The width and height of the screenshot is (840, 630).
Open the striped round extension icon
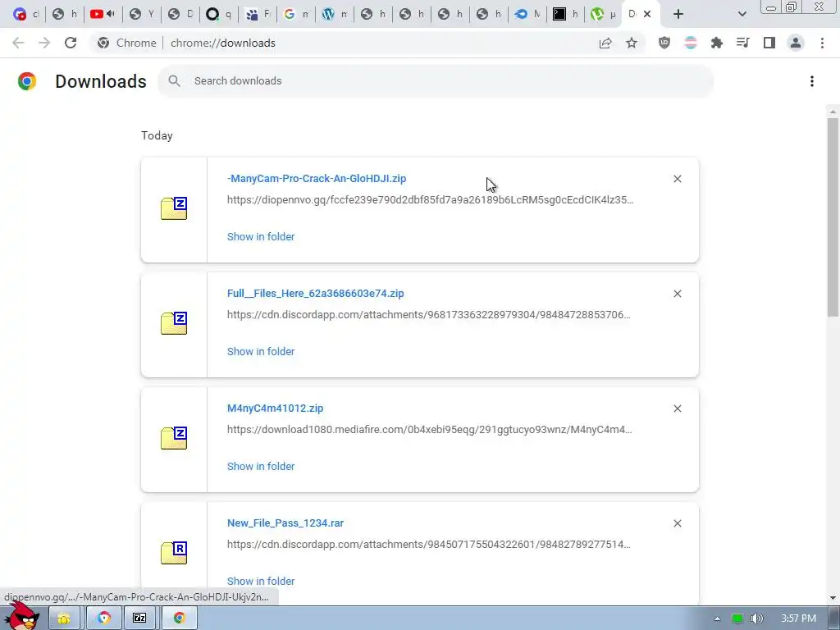[x=691, y=43]
